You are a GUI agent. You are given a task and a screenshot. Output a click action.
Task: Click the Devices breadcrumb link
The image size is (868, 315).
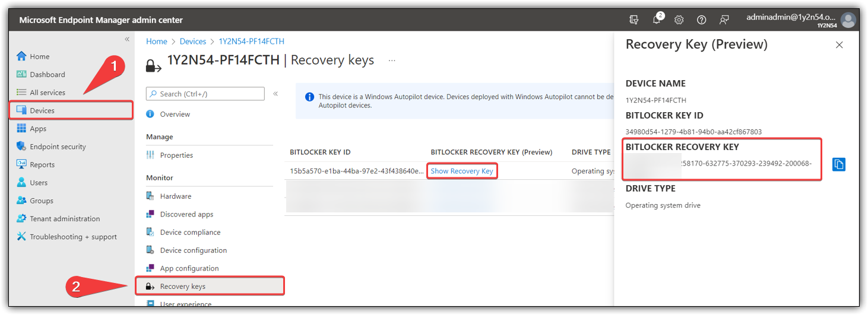pos(193,42)
